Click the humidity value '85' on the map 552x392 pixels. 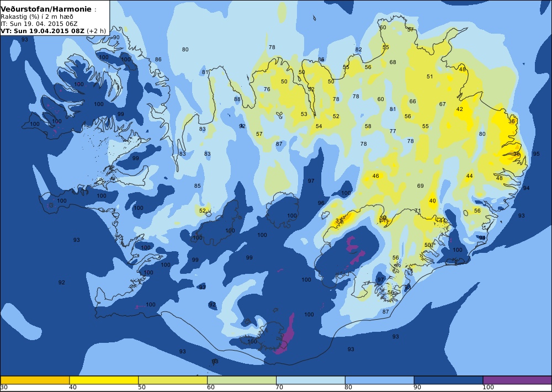[x=198, y=186]
